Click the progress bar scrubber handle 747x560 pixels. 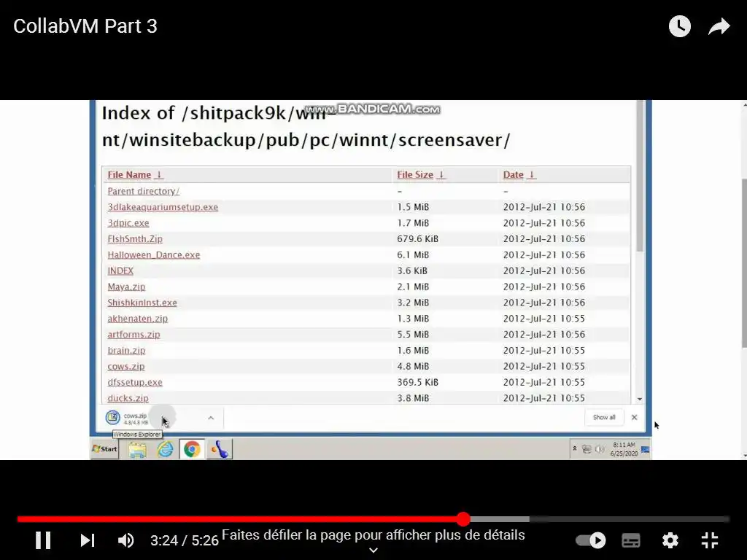tap(463, 519)
